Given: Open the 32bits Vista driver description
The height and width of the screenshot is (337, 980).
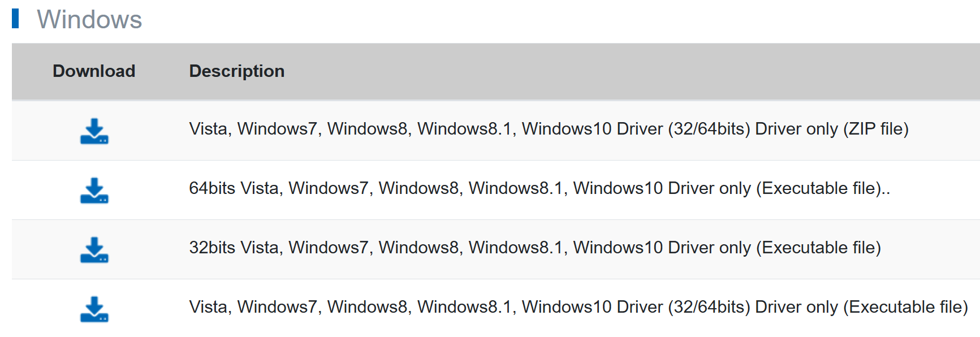Looking at the screenshot, I should point(534,248).
